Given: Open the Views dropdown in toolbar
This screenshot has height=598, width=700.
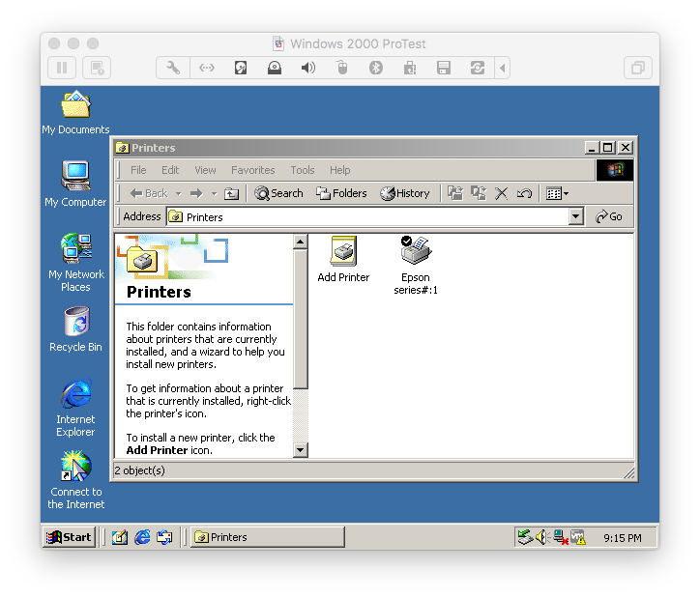Looking at the screenshot, I should (x=557, y=193).
